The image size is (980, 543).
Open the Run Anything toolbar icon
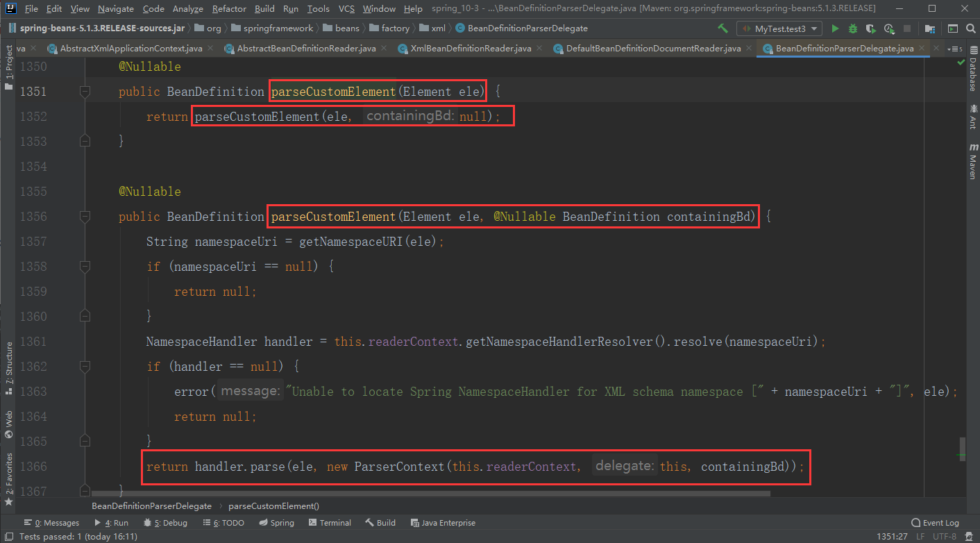tap(953, 28)
